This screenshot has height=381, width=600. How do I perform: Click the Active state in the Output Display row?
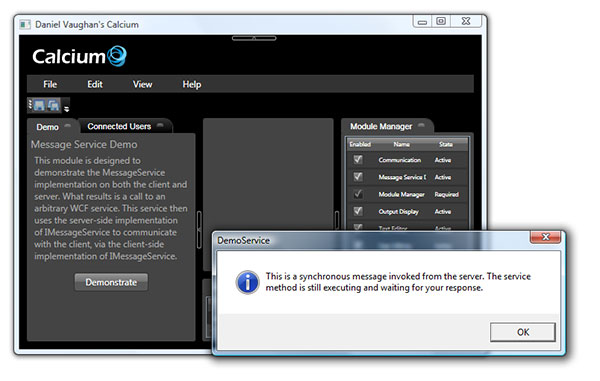(443, 212)
